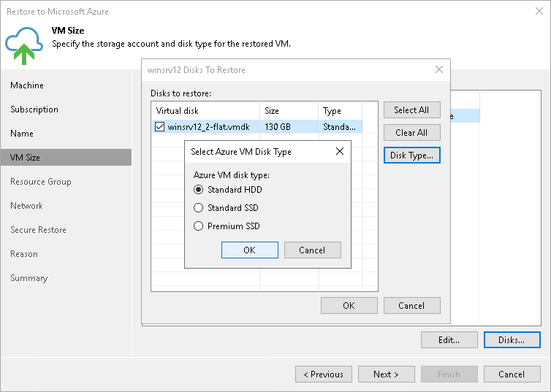The height and width of the screenshot is (392, 551).
Task: Click the cloud upload wizard icon
Action: click(x=24, y=46)
